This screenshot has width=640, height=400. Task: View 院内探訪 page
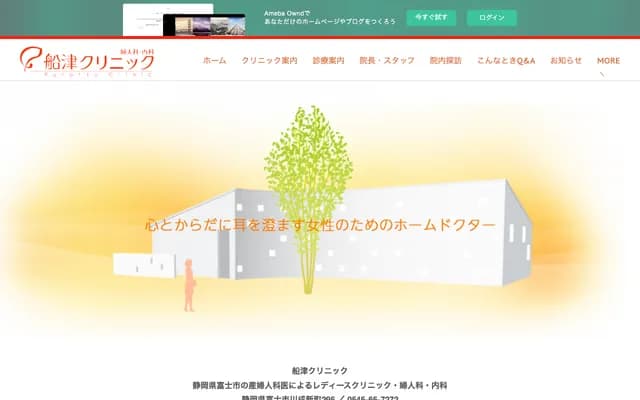point(446,61)
